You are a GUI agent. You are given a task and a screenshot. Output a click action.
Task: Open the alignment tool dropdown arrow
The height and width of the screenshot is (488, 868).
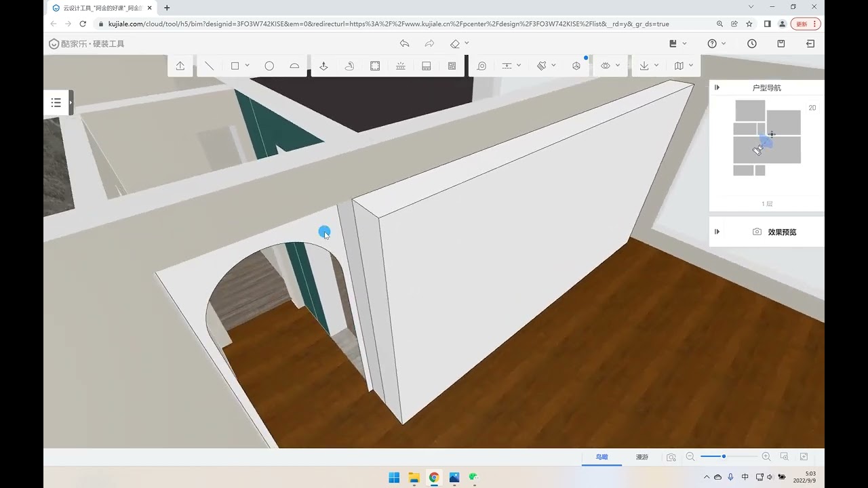pyautogui.click(x=519, y=66)
